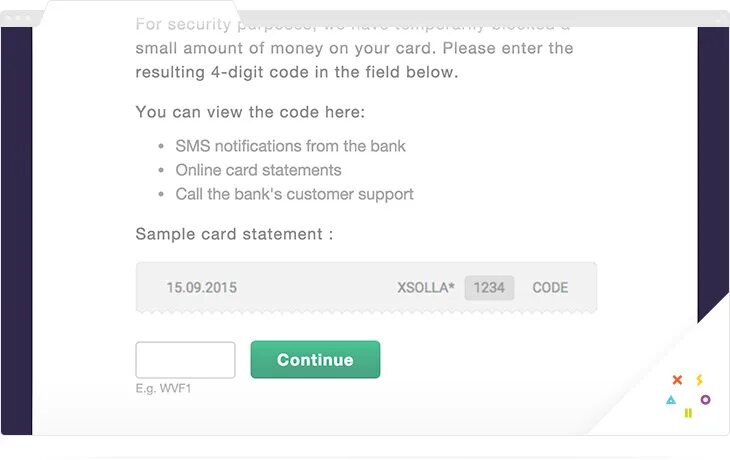Click "SMS notifications from the bank" item
The image size is (730, 460).
(290, 146)
